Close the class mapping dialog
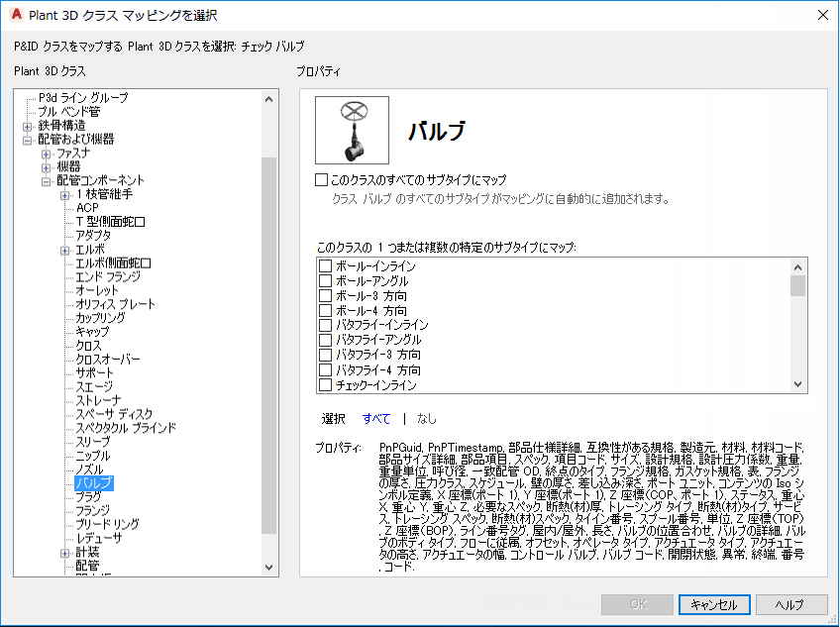Screen dimensions: 840x627 click(823, 15)
